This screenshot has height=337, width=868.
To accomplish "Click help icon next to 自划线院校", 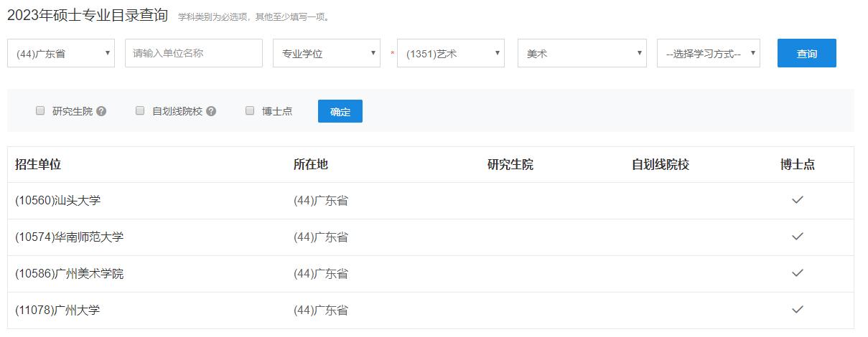I will pyautogui.click(x=211, y=111).
